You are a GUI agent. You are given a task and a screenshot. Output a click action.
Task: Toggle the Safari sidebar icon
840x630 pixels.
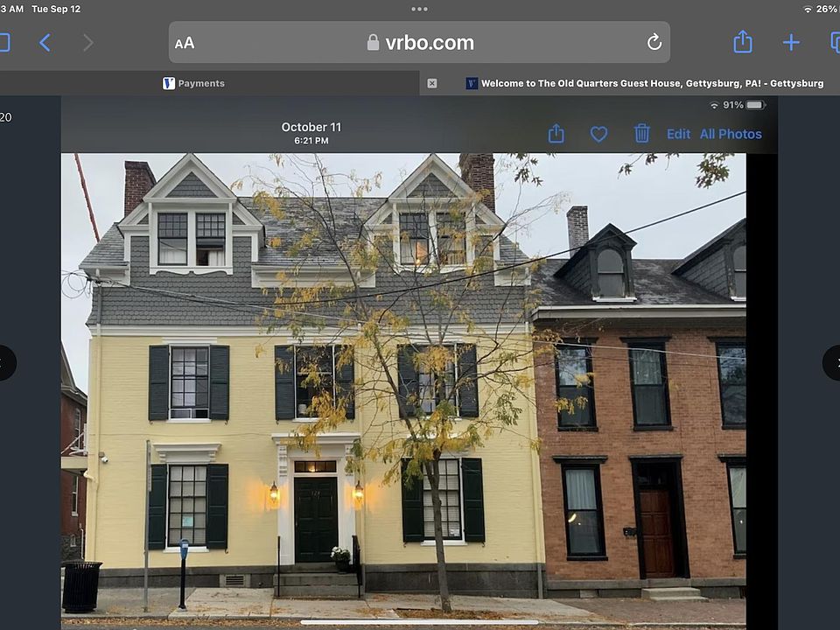pyautogui.click(x=4, y=42)
